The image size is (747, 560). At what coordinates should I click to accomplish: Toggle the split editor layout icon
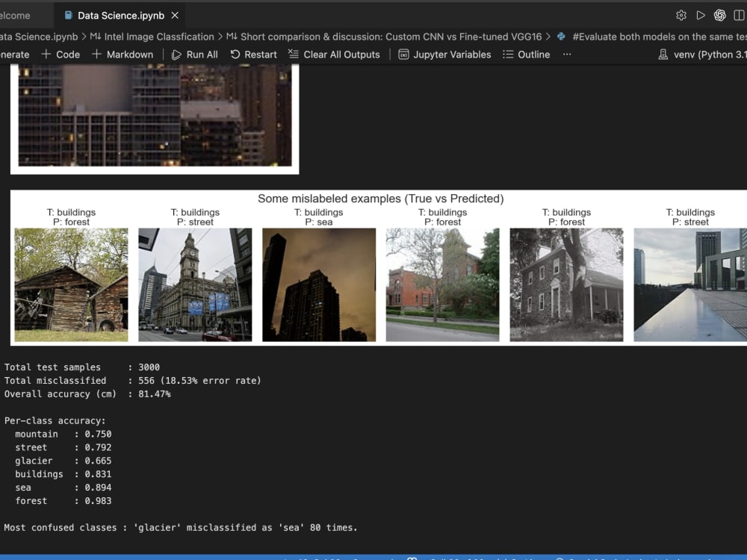pyautogui.click(x=740, y=15)
